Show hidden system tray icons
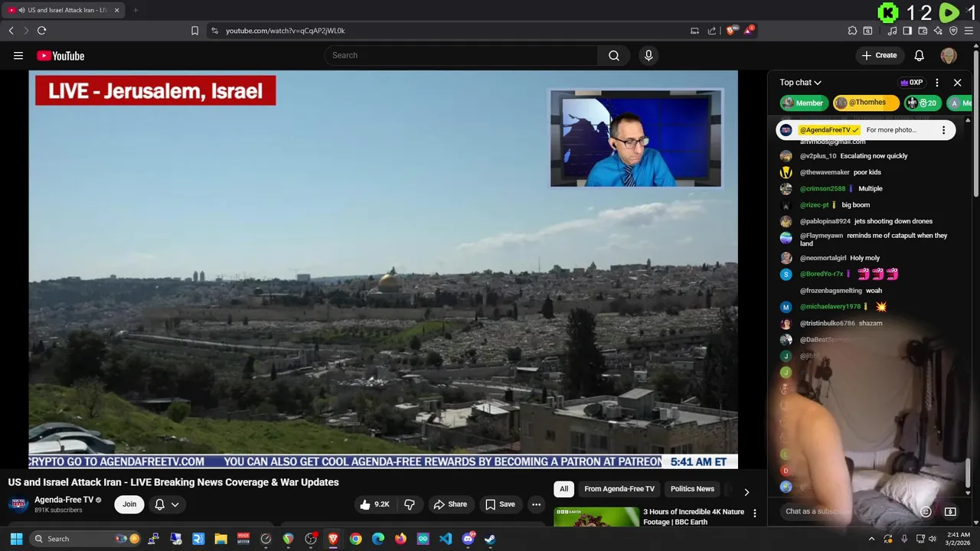Screen dimensions: 980x551 point(871,539)
